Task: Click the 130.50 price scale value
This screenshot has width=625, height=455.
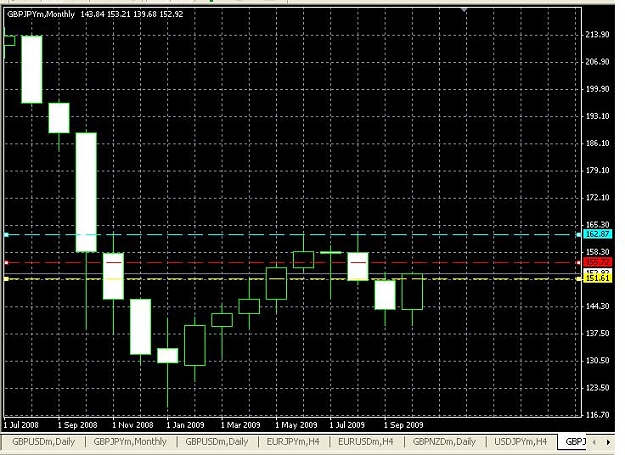Action: click(597, 360)
